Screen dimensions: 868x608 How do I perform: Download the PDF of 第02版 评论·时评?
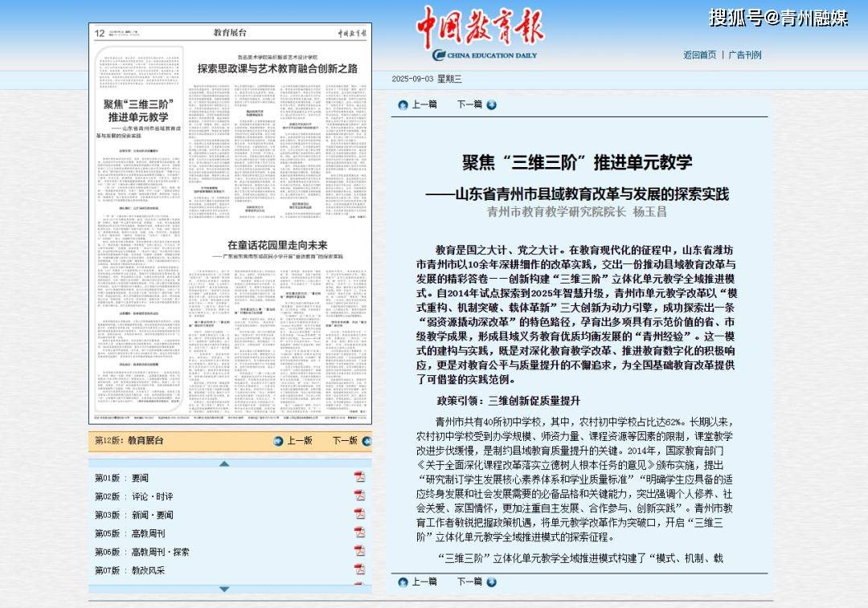tap(360, 495)
